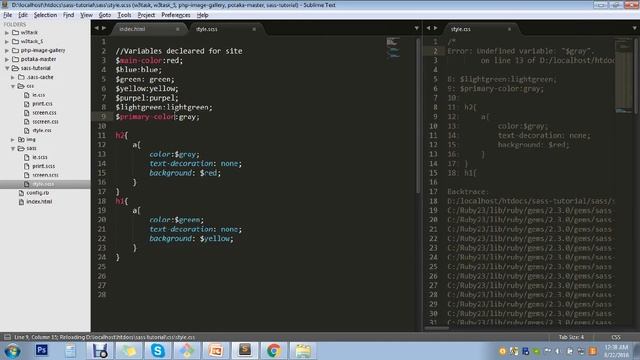Collapse the css folder
Screen dimensions: 640x360
point(13,86)
